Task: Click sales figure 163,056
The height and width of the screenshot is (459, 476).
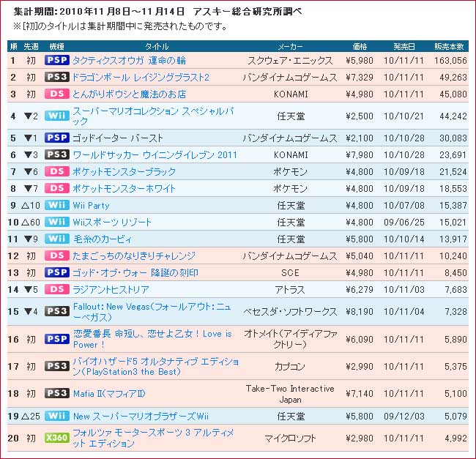Action: (450, 60)
